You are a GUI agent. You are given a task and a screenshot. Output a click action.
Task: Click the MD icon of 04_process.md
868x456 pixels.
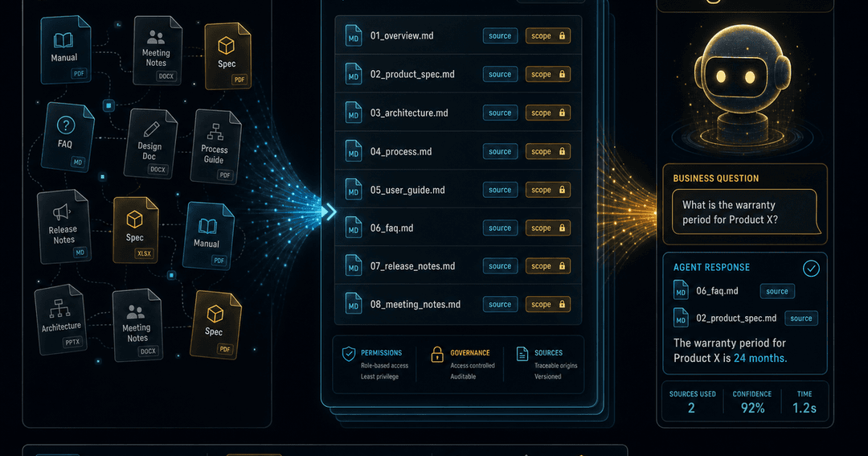(x=353, y=151)
